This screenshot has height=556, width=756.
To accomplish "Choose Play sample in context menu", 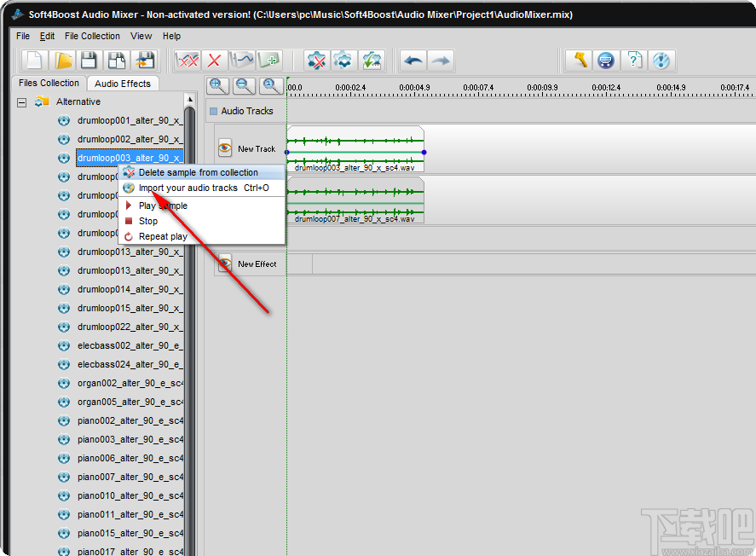I will [201, 206].
